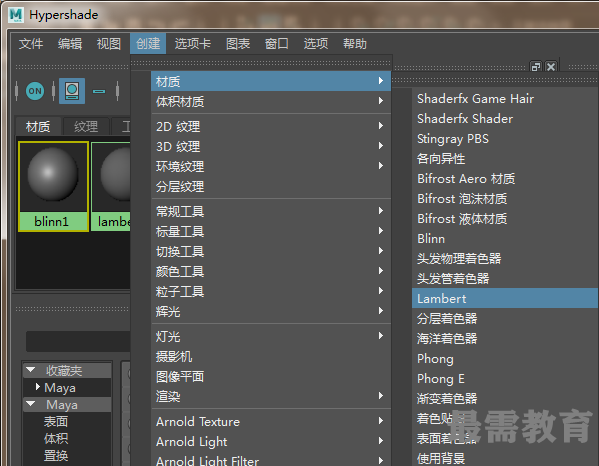The width and height of the screenshot is (599, 466).
Task: Collapse the 收藏夹 tree section
Action: point(31,370)
